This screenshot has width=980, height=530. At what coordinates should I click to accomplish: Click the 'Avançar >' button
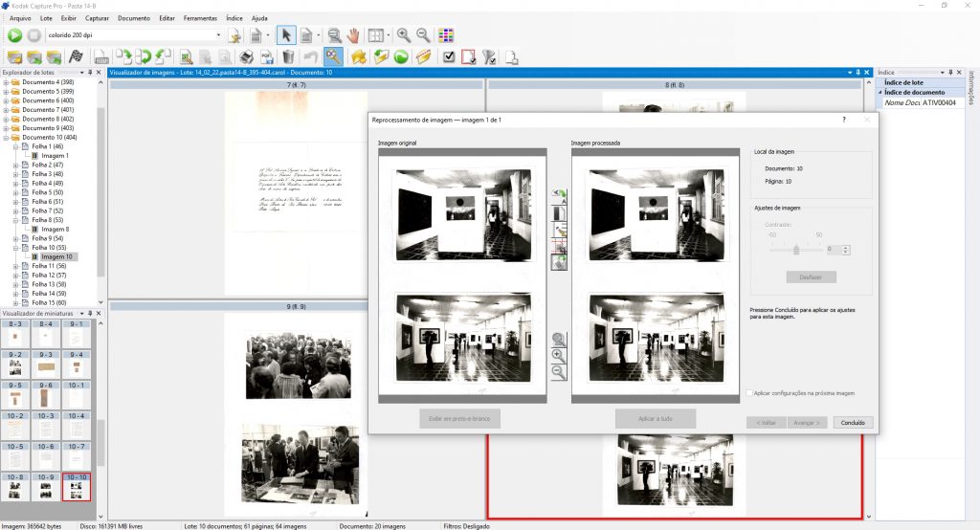[806, 423]
